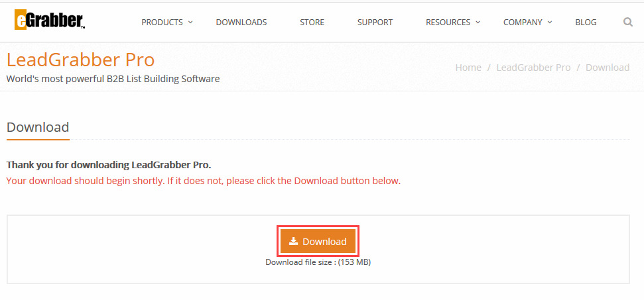Expand the PRODUCTS menu chevron
This screenshot has width=644, height=300.
click(190, 22)
